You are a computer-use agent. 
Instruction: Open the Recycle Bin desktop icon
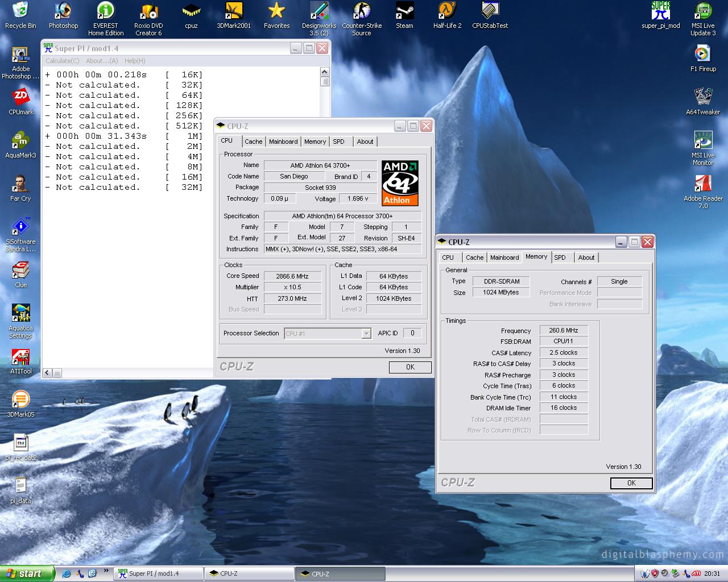pyautogui.click(x=20, y=15)
